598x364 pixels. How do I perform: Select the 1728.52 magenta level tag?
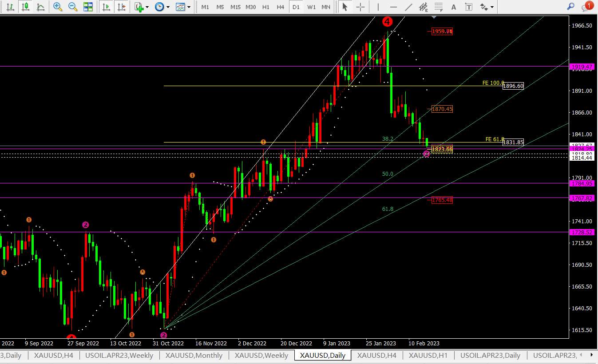(581, 232)
